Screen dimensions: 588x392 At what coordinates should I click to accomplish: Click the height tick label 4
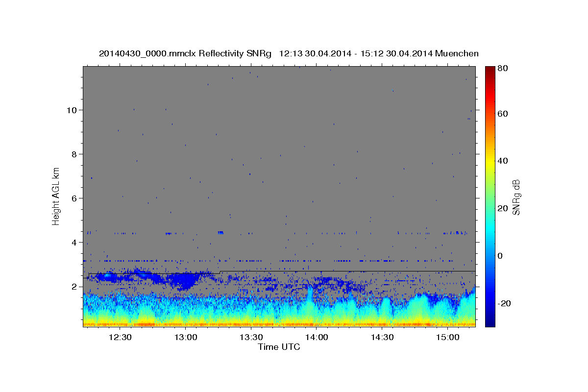click(x=74, y=242)
